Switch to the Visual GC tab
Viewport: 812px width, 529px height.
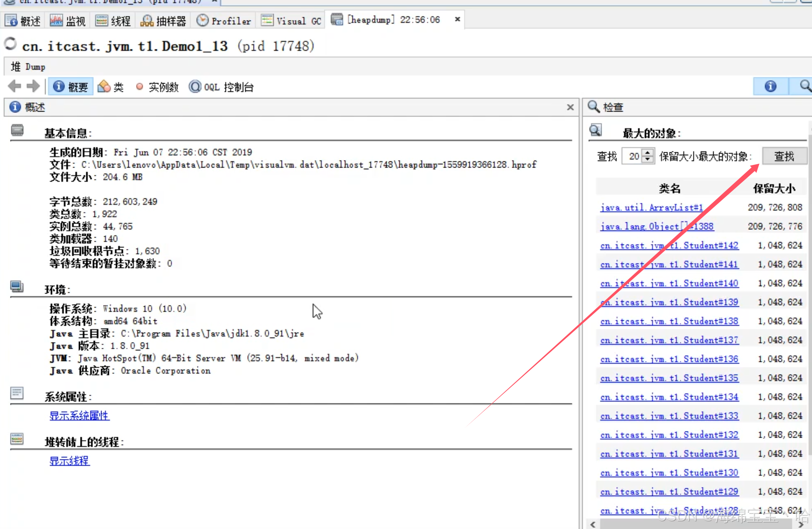[292, 21]
